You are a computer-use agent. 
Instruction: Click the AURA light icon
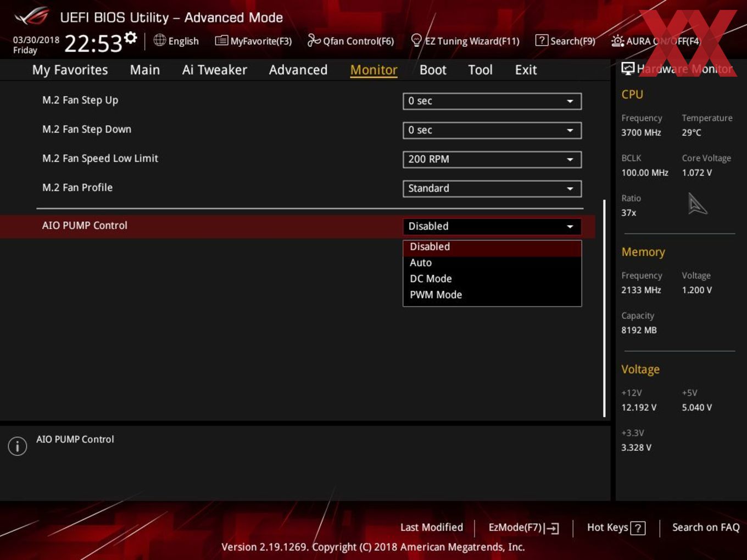(x=618, y=41)
